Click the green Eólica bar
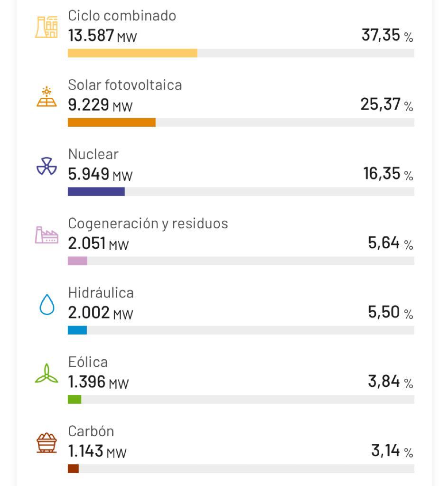The image size is (448, 486). [x=75, y=400]
